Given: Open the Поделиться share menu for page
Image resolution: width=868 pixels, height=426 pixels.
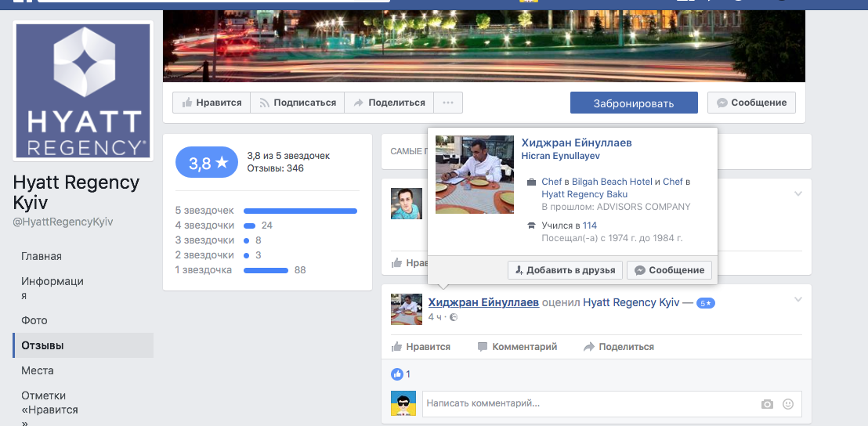Looking at the screenshot, I should (389, 103).
